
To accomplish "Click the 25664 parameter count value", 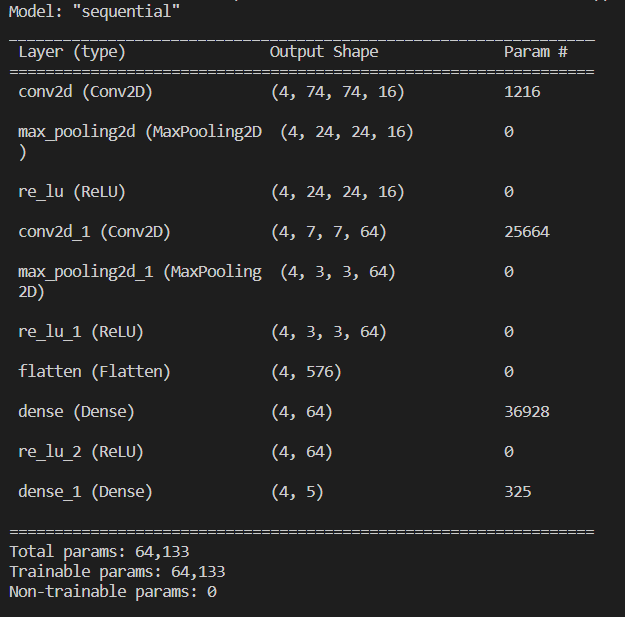I will tap(527, 231).
